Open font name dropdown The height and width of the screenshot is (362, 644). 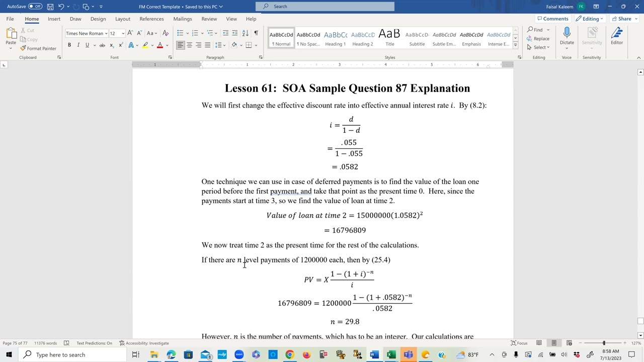click(106, 33)
